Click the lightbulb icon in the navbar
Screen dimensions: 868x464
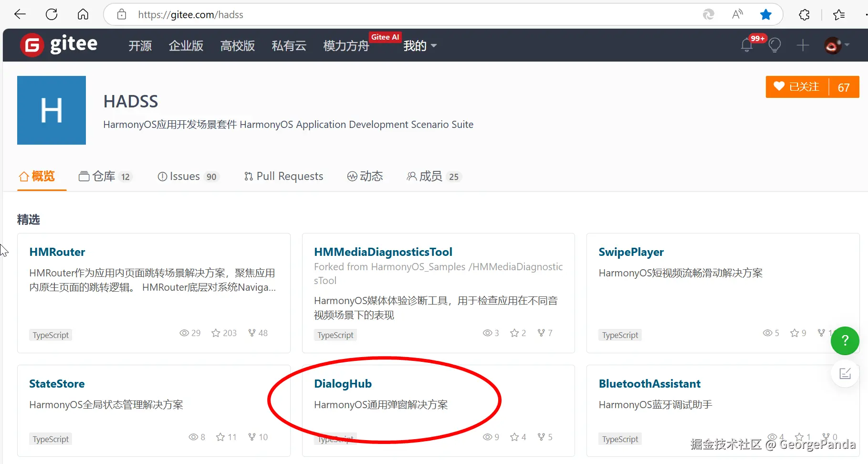(774, 45)
